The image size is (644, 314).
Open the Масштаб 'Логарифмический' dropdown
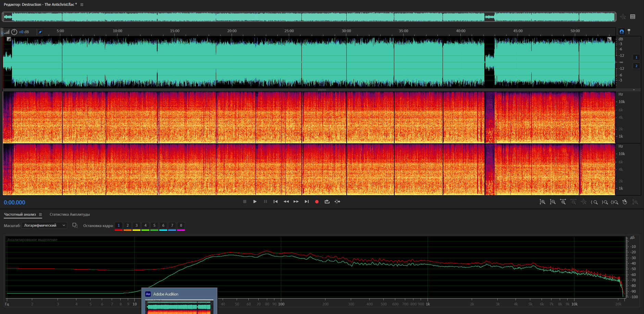[44, 225]
